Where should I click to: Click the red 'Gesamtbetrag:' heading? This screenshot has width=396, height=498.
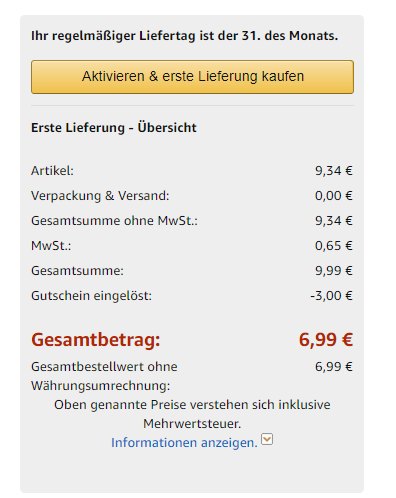(96, 340)
